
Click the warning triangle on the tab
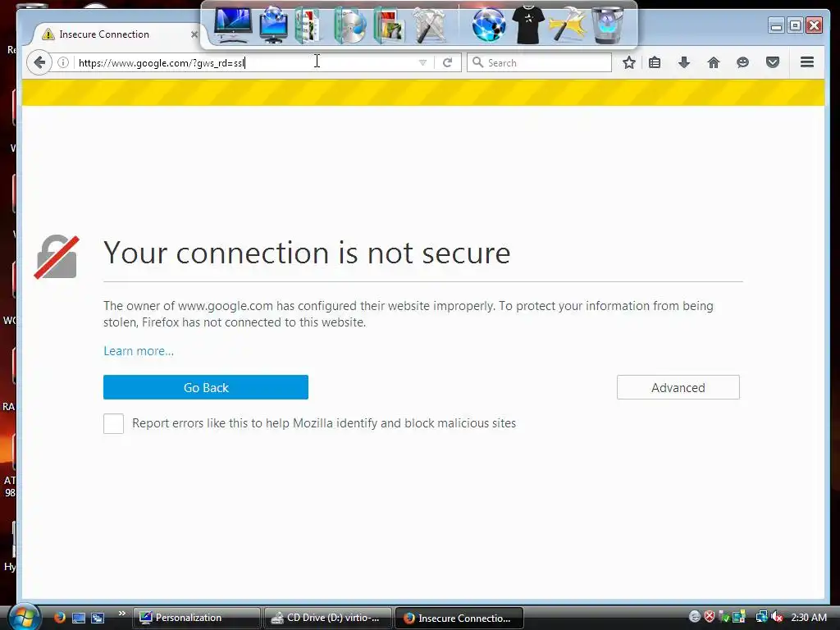48,34
